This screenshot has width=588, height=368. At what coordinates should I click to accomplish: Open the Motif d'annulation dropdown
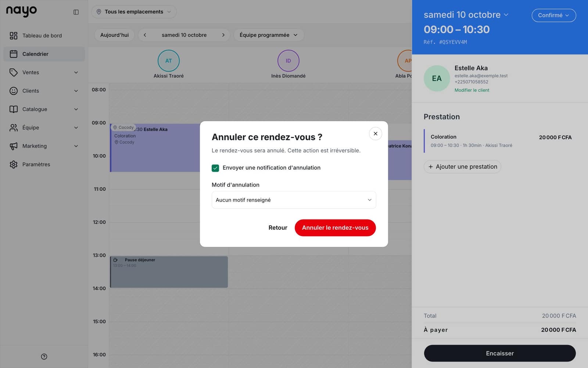(294, 200)
